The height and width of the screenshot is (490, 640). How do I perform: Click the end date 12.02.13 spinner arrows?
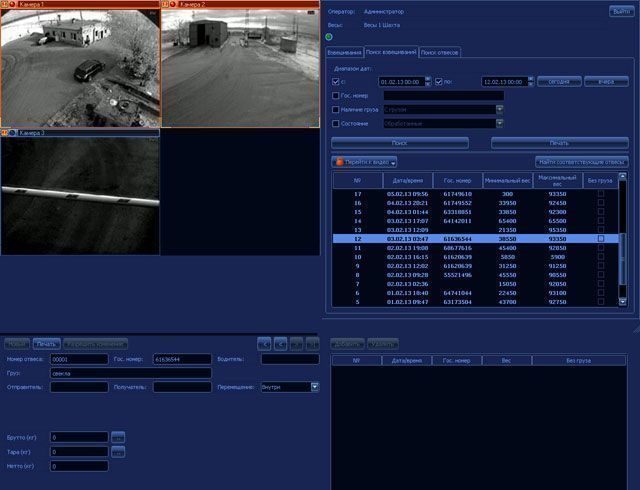[x=531, y=82]
